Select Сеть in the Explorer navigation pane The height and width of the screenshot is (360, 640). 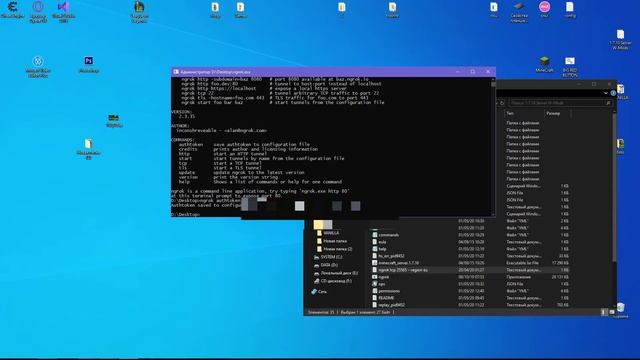pyautogui.click(x=319, y=292)
